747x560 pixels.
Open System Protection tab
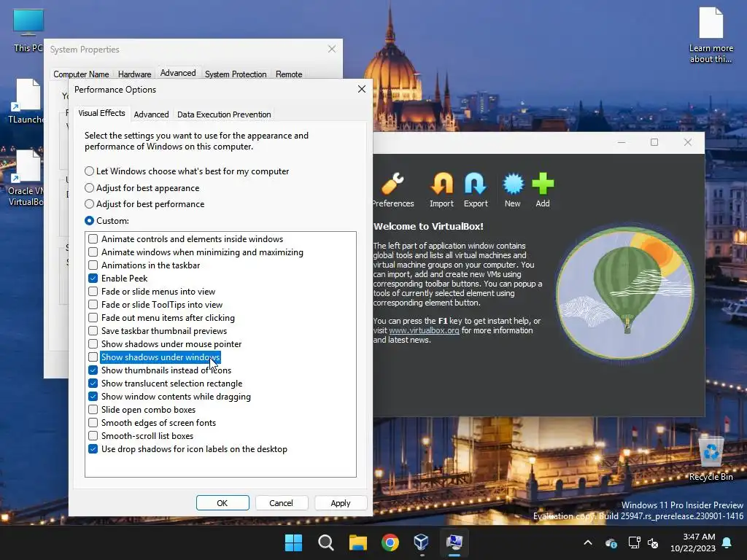[x=236, y=74]
